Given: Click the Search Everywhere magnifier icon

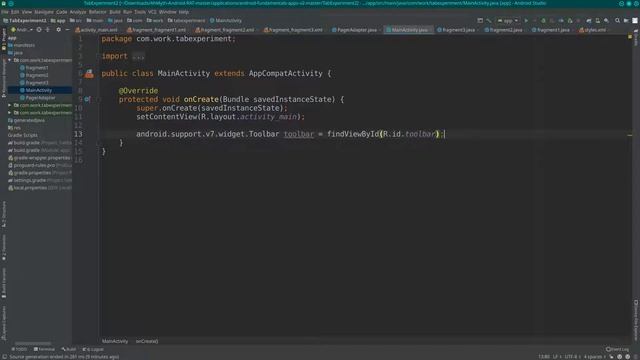Looking at the screenshot, I should coord(617,20).
